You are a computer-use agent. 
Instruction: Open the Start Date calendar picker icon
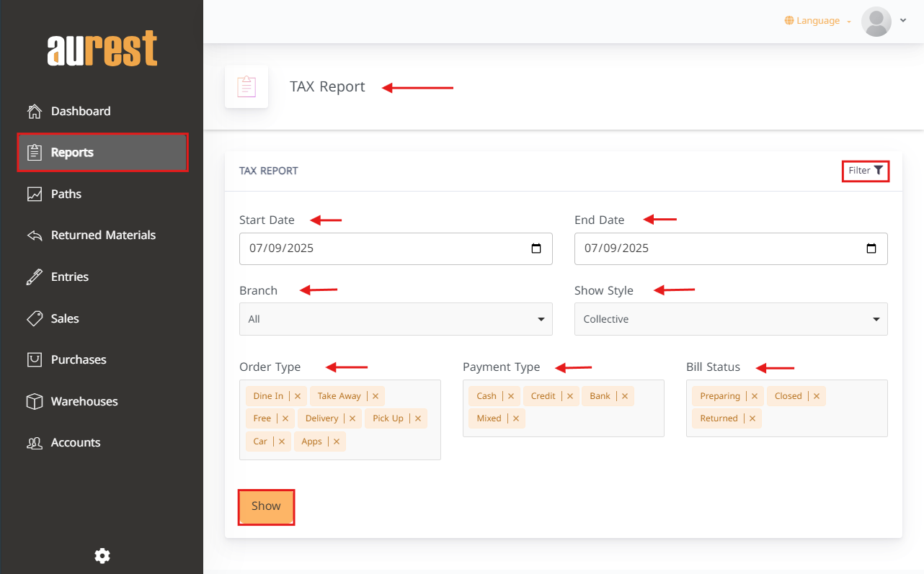coord(536,248)
